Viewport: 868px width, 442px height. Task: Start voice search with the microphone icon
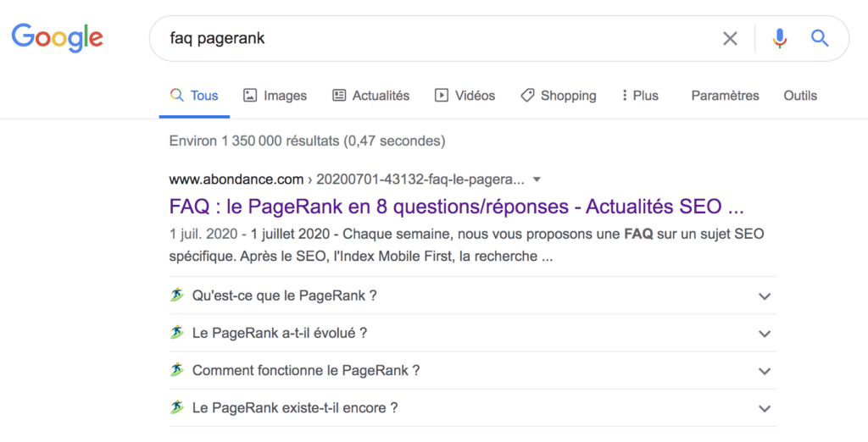click(780, 38)
